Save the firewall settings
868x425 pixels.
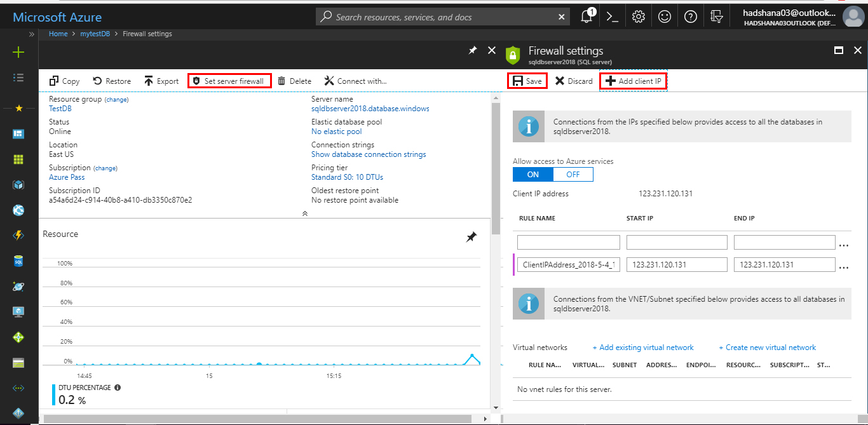click(x=527, y=81)
